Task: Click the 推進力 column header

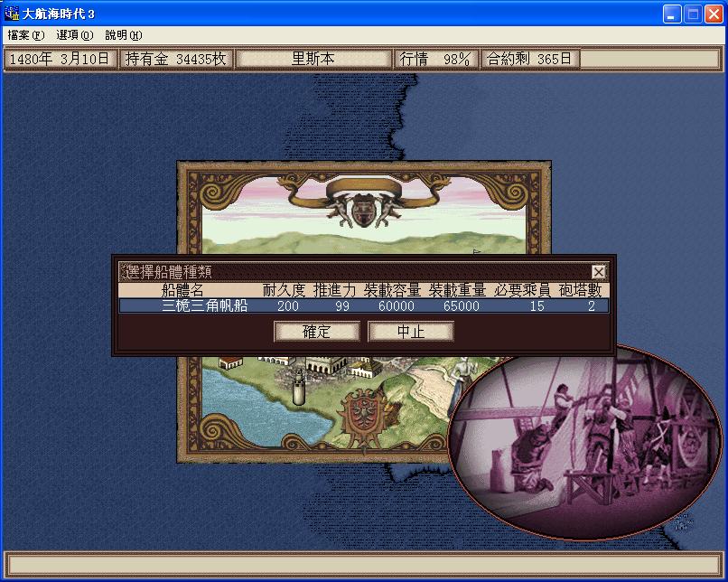Action: pyautogui.click(x=335, y=290)
